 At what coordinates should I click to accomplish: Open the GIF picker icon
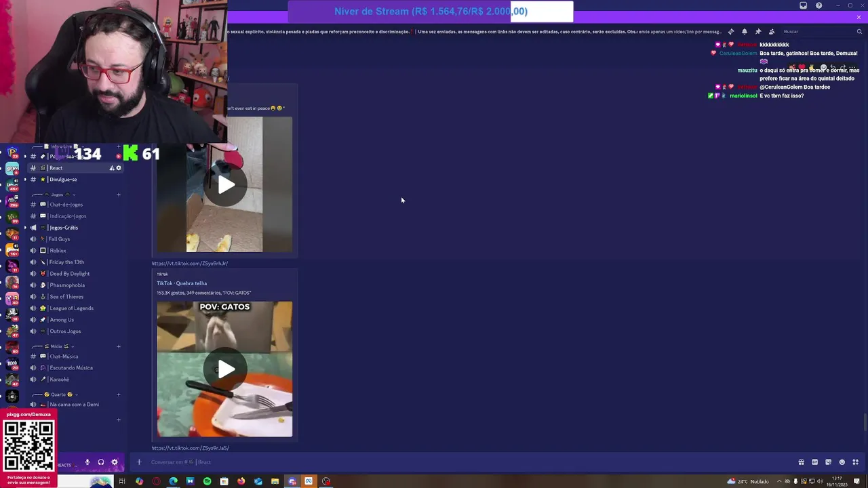coord(814,462)
